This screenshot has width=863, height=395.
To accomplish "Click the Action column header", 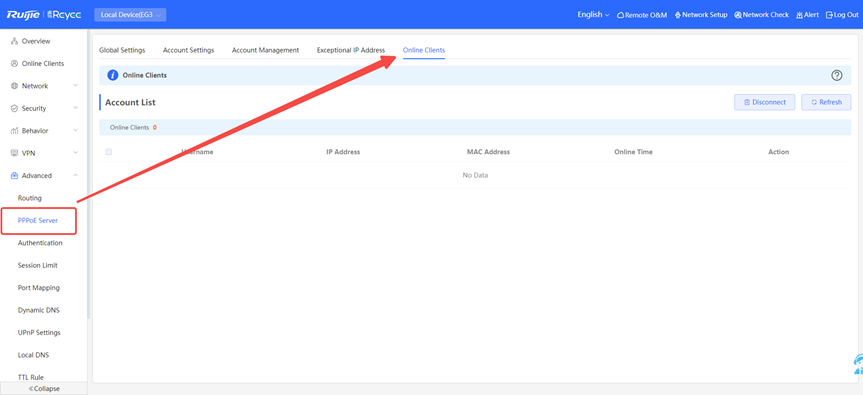I will [x=778, y=152].
